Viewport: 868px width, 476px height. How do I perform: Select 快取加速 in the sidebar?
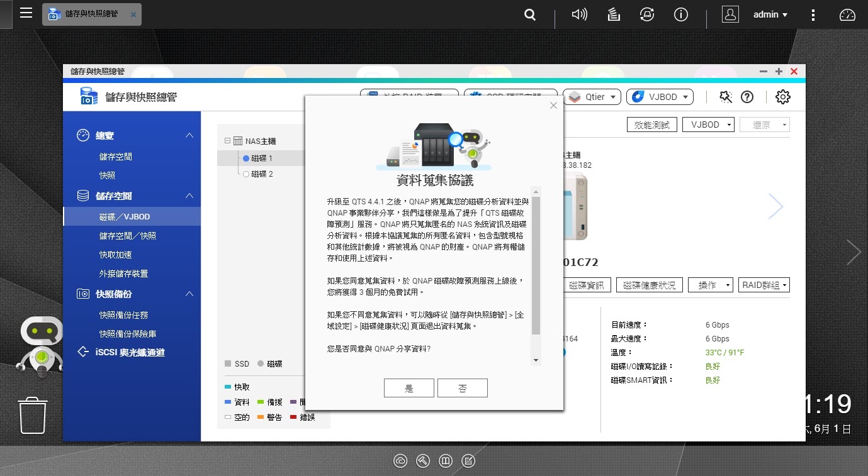116,255
